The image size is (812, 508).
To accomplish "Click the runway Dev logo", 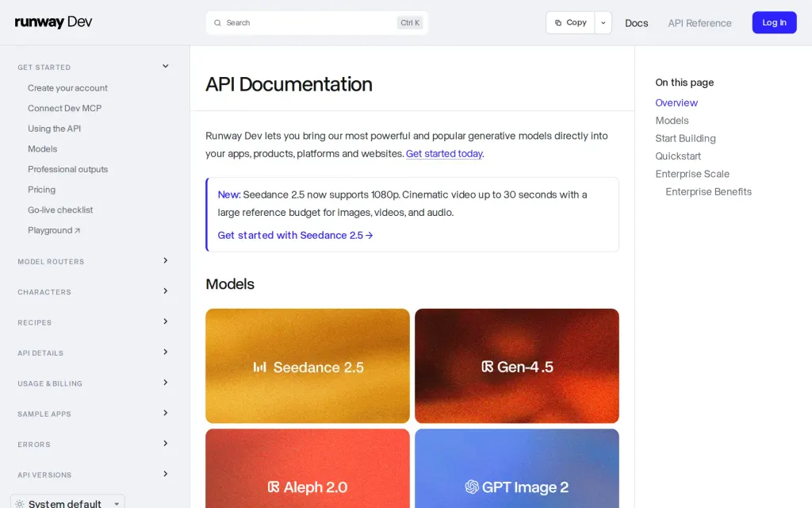I will pos(53,22).
